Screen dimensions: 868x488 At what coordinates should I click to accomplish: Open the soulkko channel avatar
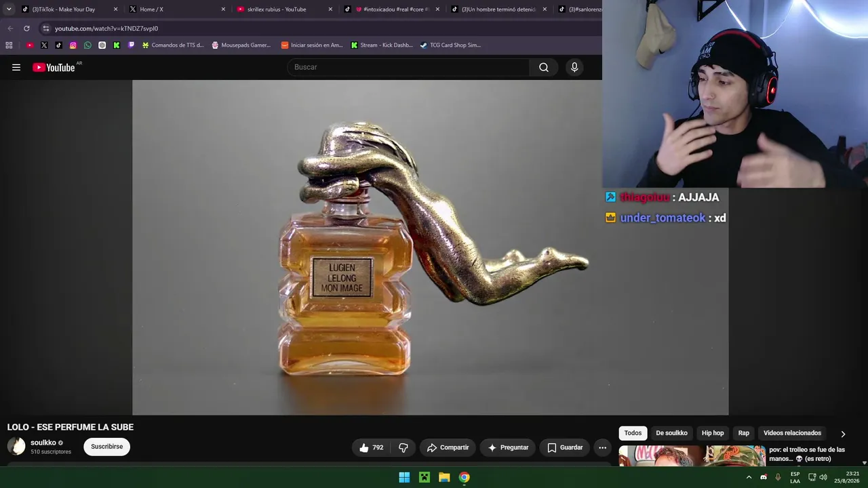tap(16, 446)
